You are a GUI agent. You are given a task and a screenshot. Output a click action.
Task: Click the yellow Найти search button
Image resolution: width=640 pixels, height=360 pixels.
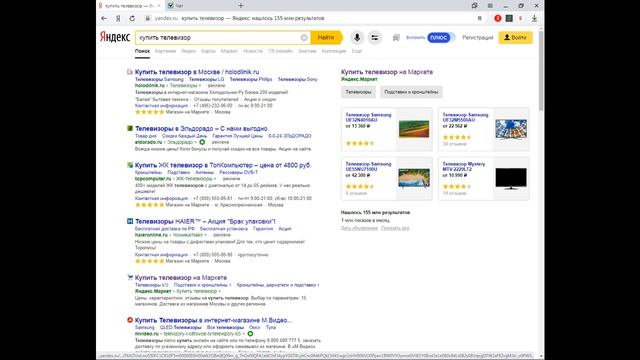point(326,38)
